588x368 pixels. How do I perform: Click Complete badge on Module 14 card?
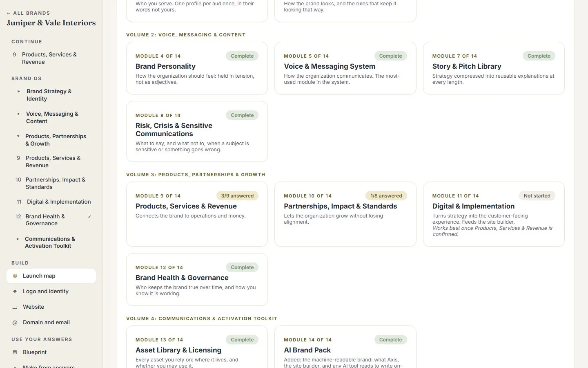390,340
